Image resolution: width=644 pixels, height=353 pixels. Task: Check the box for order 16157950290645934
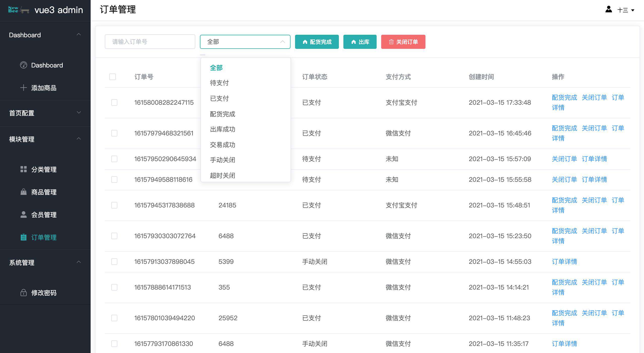pyautogui.click(x=114, y=159)
